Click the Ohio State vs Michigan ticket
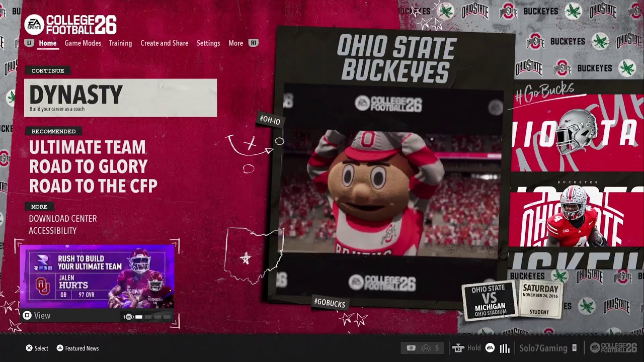Image resolution: width=644 pixels, height=362 pixels. (489, 300)
